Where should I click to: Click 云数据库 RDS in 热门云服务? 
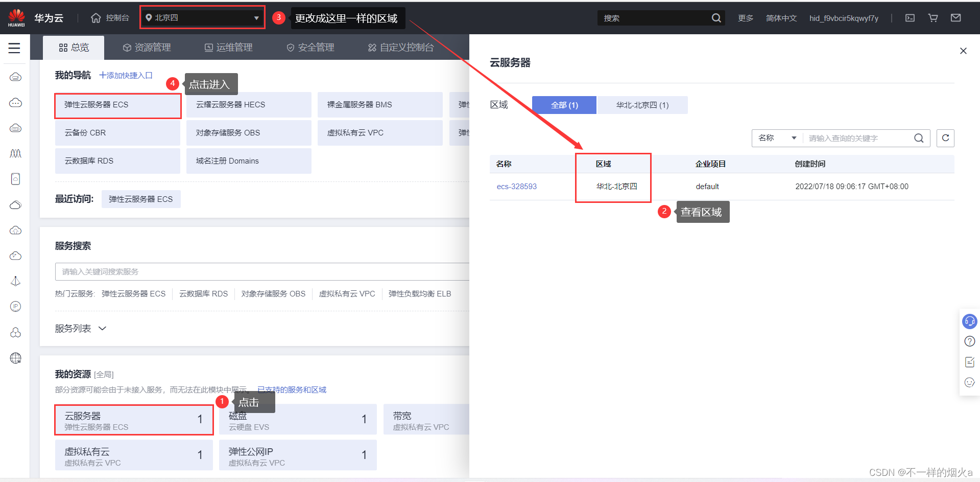pyautogui.click(x=203, y=294)
